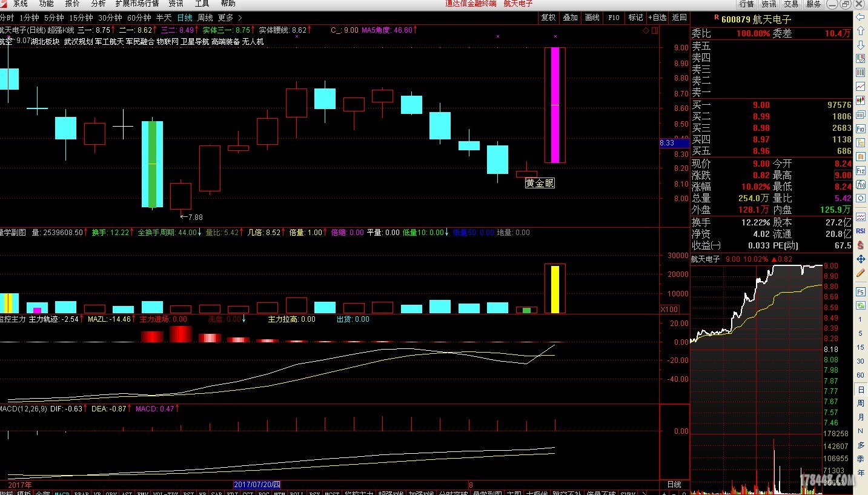Click the 交易 trade button at top right
This screenshot has width=868, height=495.
tap(791, 4)
